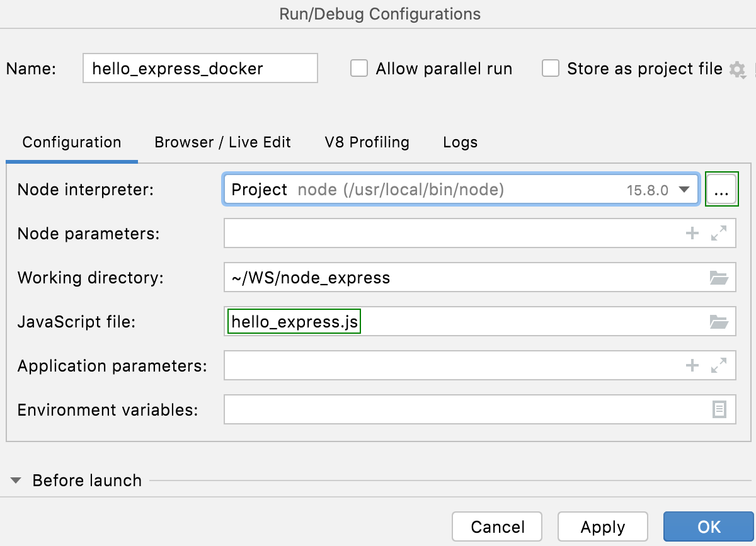Apply the configuration changes
756x546 pixels.
point(602,526)
